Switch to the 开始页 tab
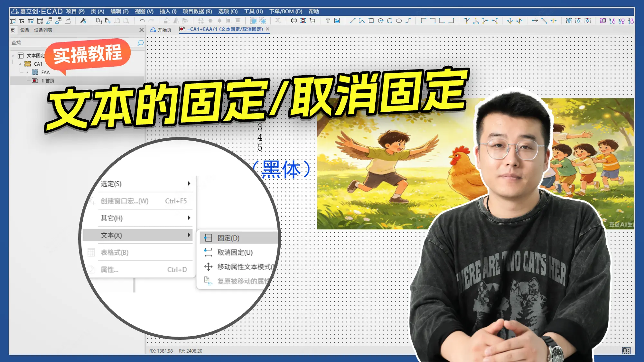Screen dimensions: 644x362 (161, 30)
